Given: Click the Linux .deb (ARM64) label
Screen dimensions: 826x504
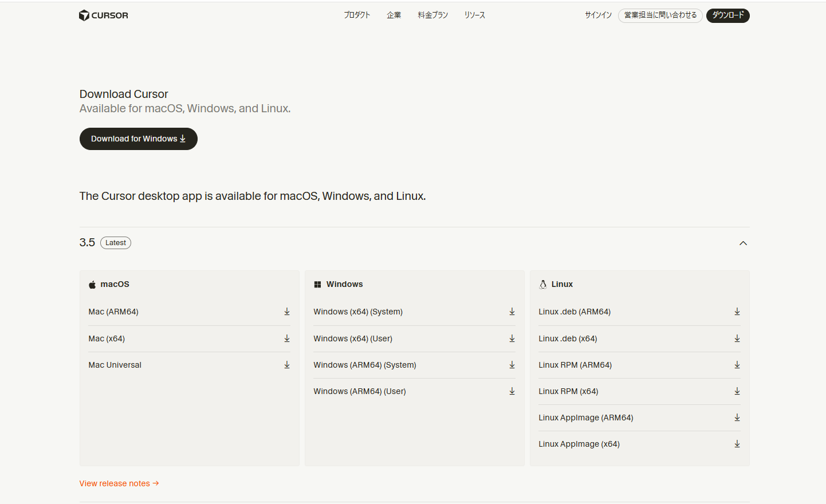Looking at the screenshot, I should (575, 312).
